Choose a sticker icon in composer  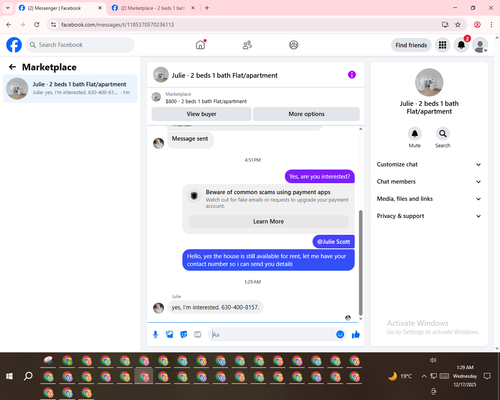click(184, 334)
